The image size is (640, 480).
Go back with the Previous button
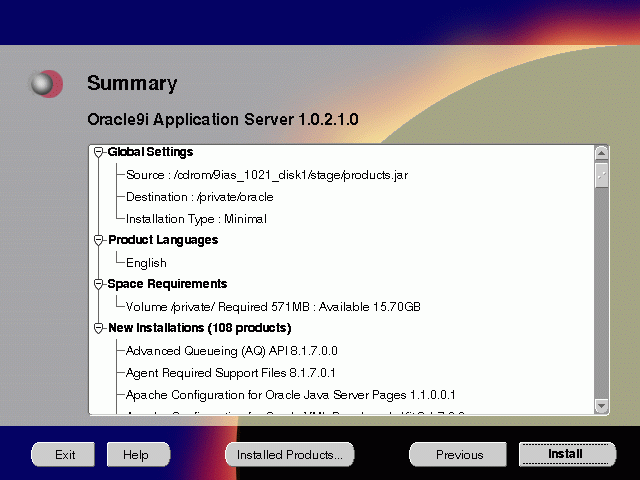coord(458,454)
